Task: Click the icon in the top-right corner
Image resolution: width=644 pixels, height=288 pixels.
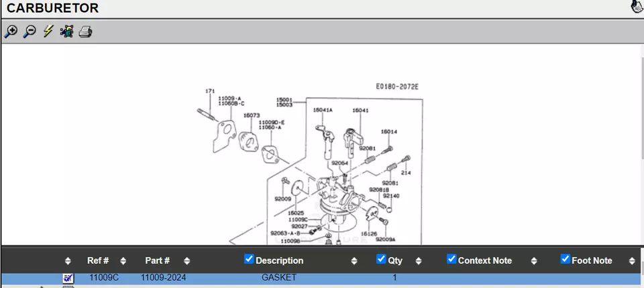Action: (637, 7)
